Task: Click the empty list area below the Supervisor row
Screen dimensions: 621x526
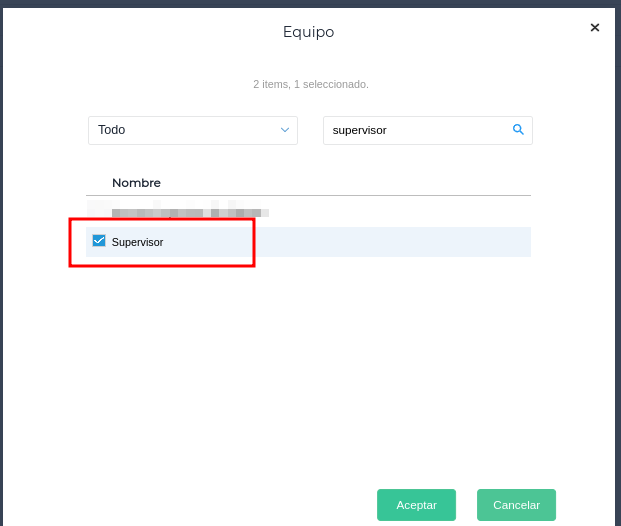Action: (308, 350)
